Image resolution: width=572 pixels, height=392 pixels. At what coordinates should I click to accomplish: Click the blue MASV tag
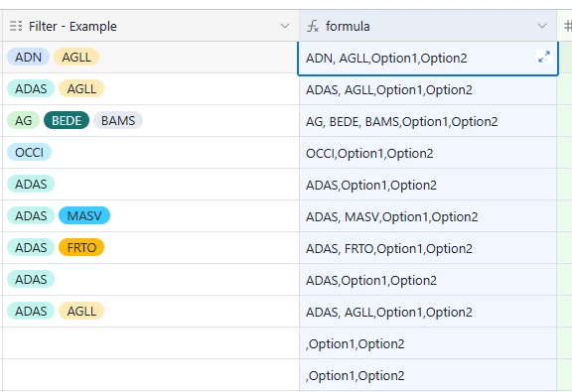pos(84,216)
